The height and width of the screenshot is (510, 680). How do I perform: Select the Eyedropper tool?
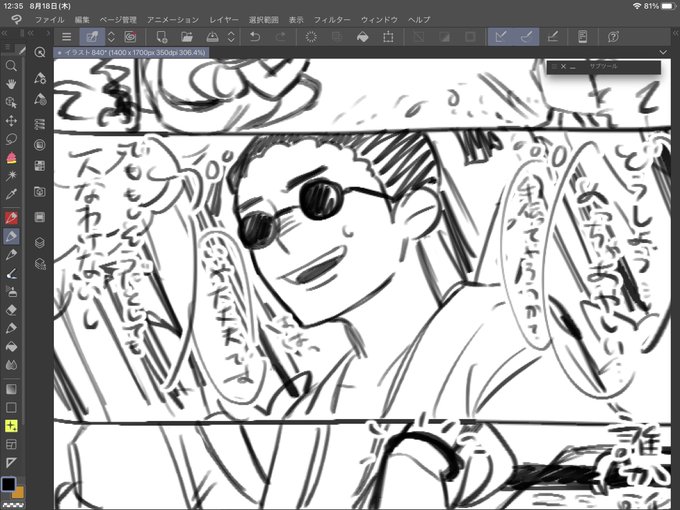pos(11,194)
